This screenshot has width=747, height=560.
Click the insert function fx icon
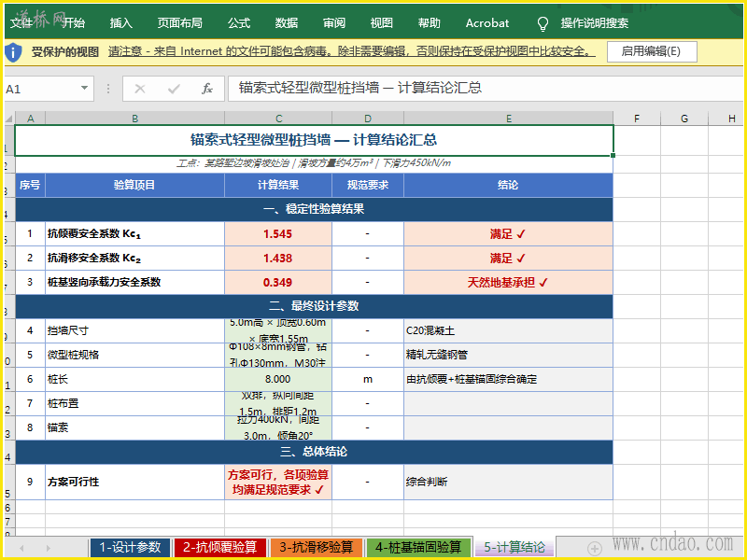[x=207, y=89]
